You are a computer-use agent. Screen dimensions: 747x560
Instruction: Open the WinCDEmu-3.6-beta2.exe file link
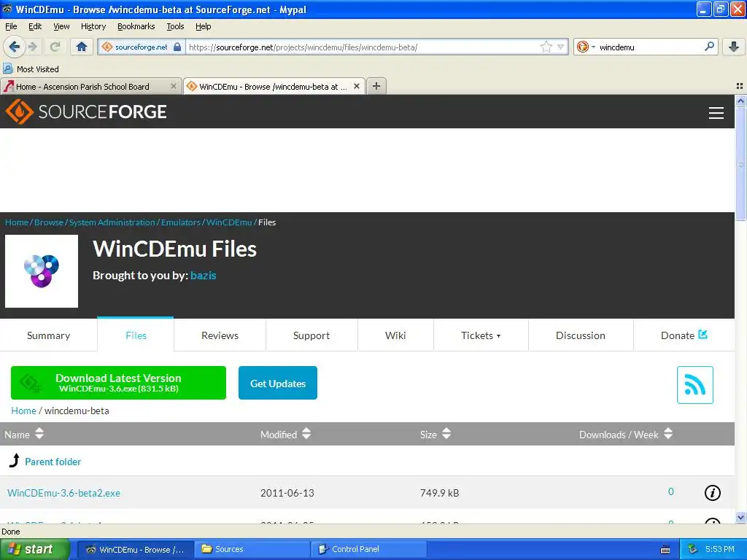click(64, 493)
